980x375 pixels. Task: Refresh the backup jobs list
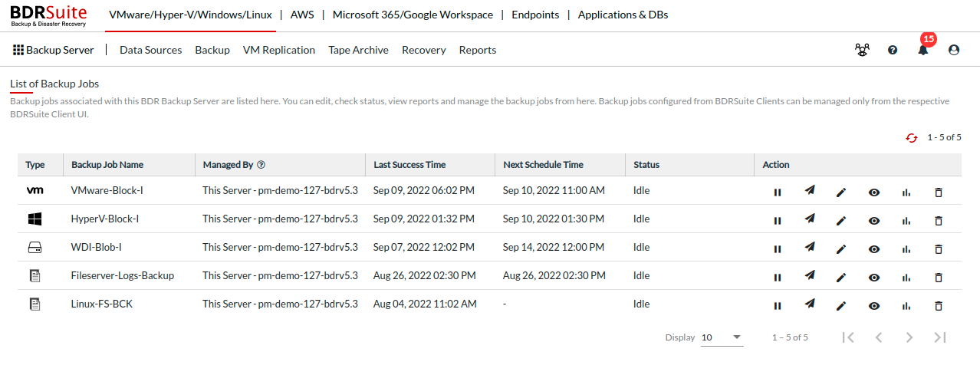[912, 138]
